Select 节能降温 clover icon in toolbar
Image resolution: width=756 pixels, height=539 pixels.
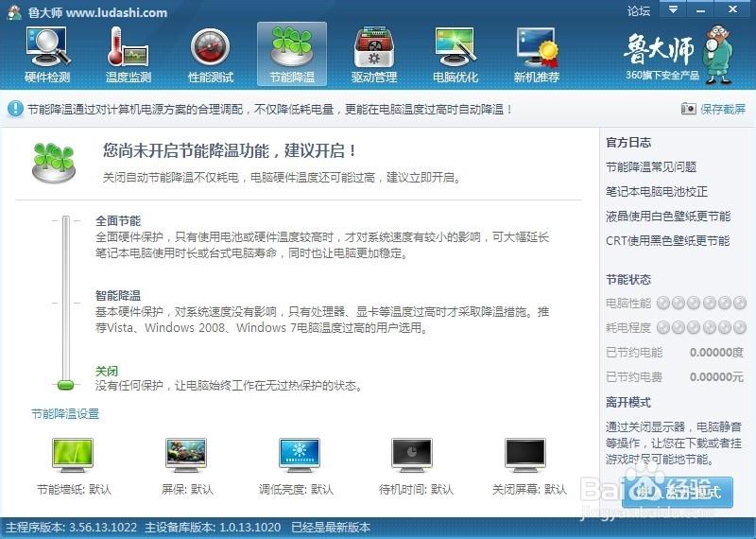[292, 46]
